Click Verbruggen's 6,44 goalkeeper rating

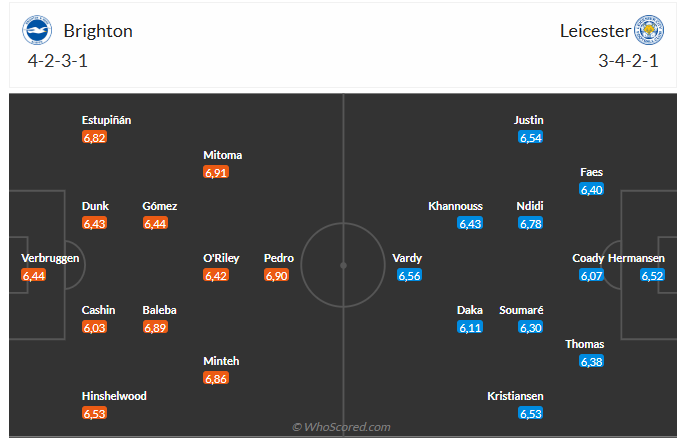click(33, 275)
